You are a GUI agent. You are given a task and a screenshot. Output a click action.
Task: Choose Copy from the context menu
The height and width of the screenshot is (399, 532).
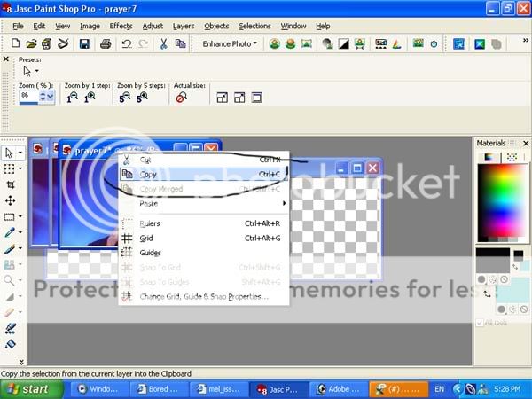[x=204, y=174]
